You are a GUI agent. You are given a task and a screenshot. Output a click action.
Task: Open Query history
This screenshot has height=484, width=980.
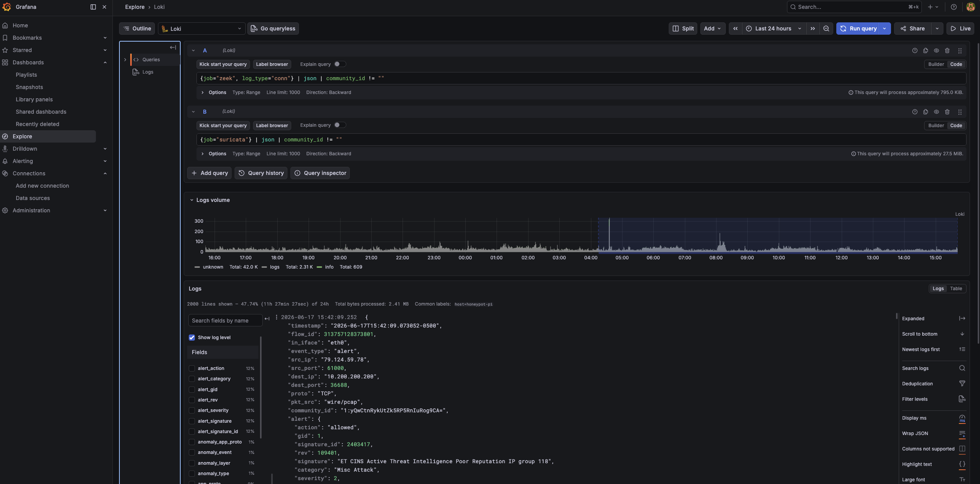[261, 173]
